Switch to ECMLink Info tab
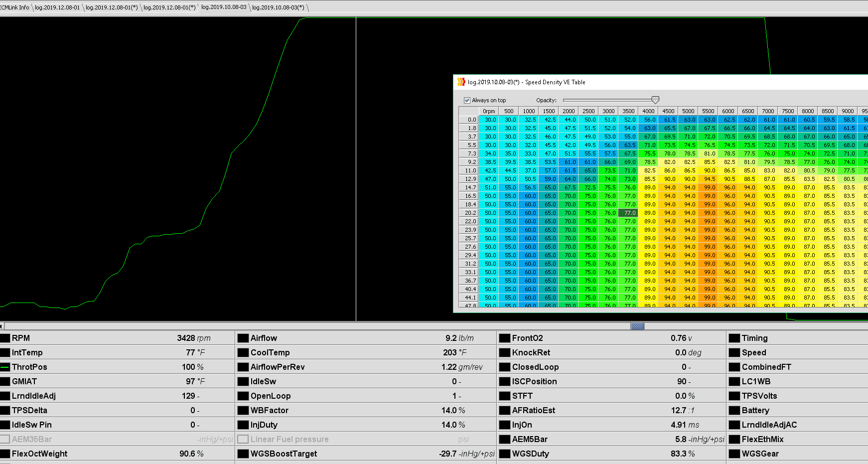 click(x=15, y=7)
